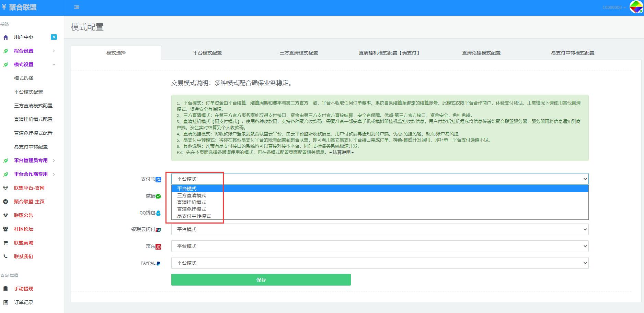Open the PAYPAL mode dropdown
The width and height of the screenshot is (644, 313).
click(380, 263)
